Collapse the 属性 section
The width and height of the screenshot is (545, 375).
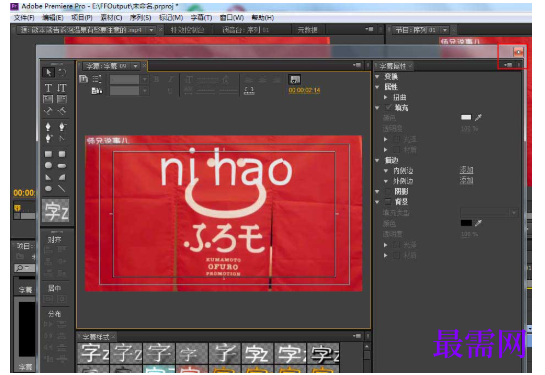(x=377, y=87)
